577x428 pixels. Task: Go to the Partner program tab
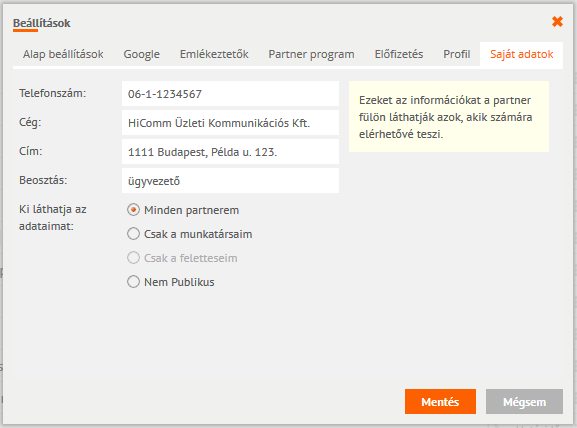(311, 54)
